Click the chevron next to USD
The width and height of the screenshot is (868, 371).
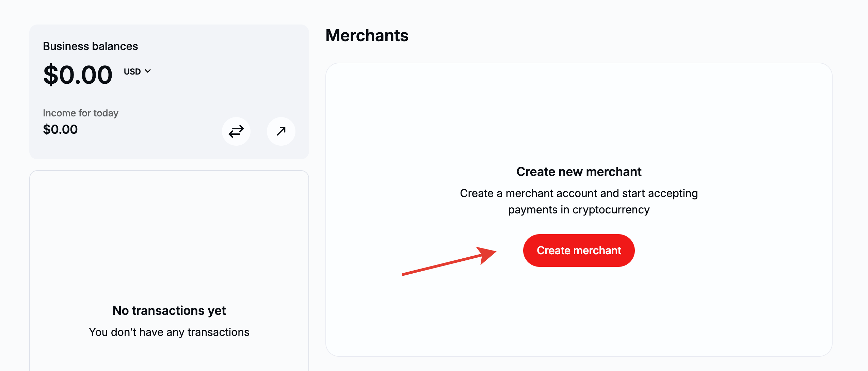point(148,71)
